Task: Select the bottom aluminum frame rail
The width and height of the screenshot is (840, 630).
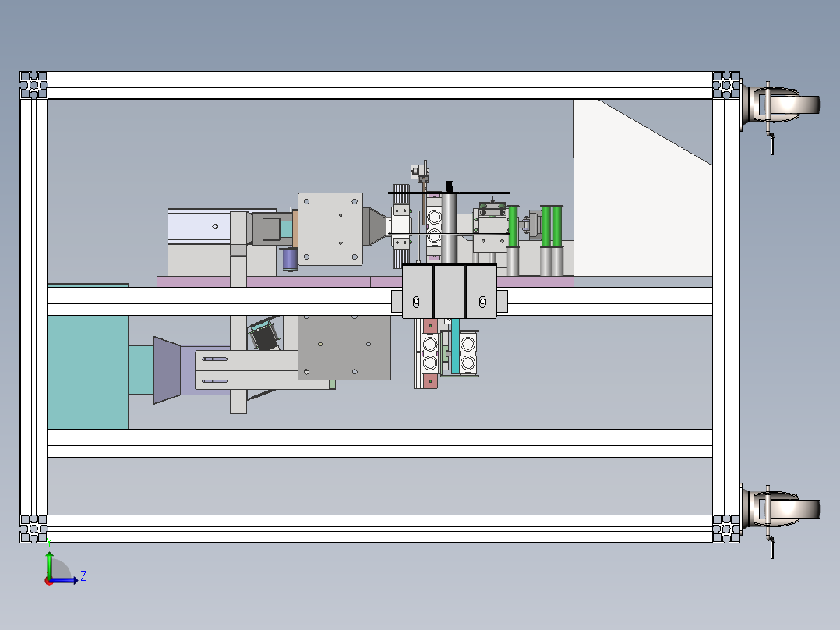Action: (x=379, y=529)
